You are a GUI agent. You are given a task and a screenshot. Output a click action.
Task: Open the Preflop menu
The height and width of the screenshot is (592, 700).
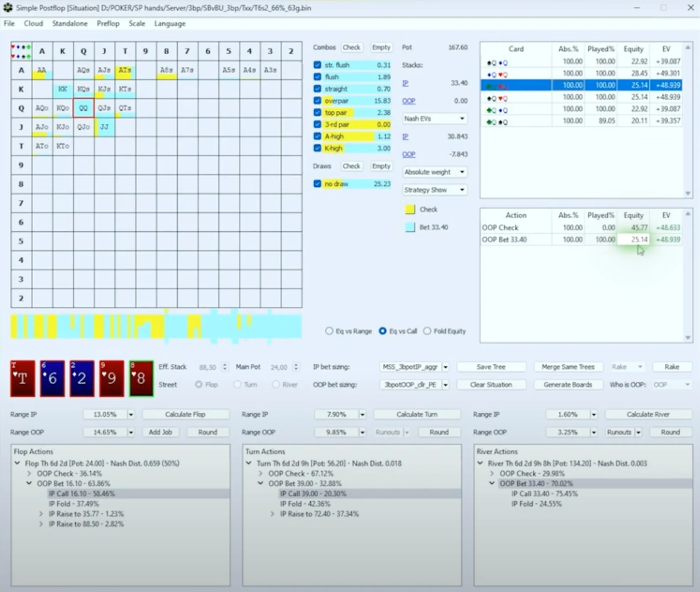click(x=108, y=24)
